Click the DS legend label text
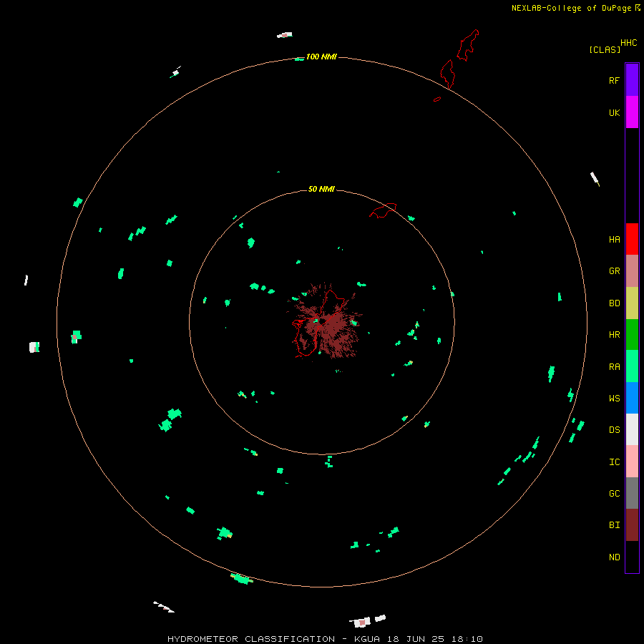The width and height of the screenshot is (644, 644). [614, 430]
